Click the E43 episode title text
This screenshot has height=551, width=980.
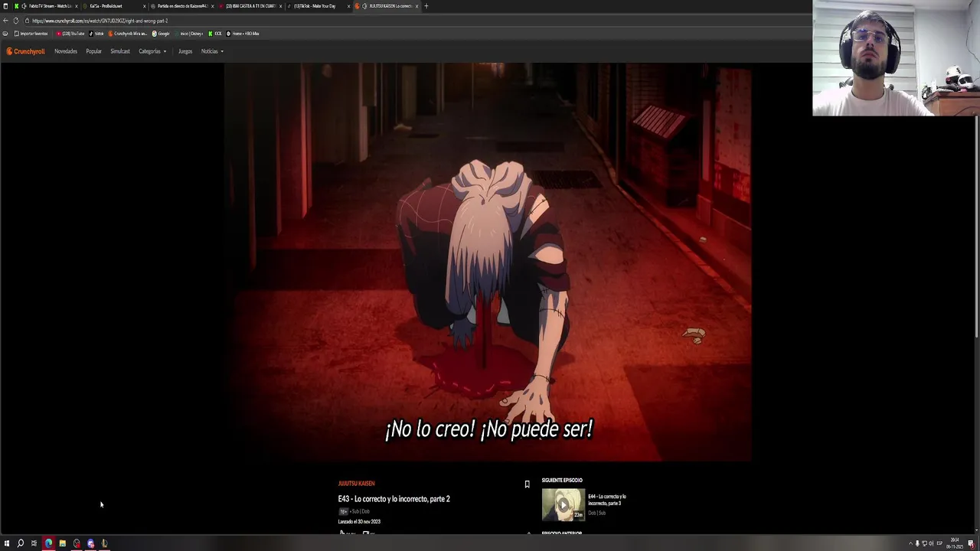coord(394,499)
